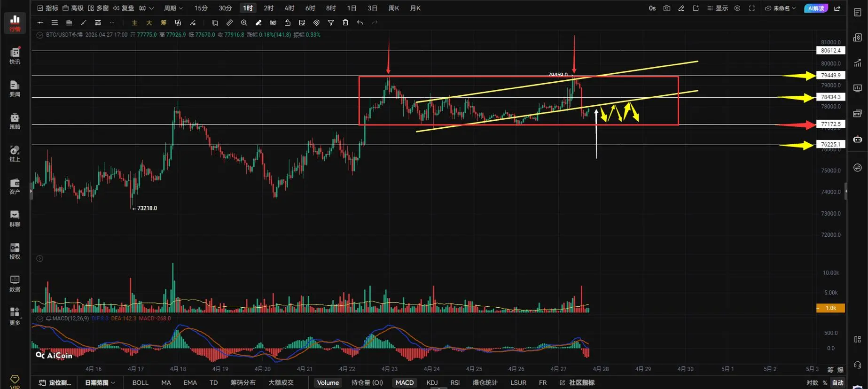The image size is (868, 389).
Task: Toggle the 主 main-chart indicator button
Action: [x=134, y=23]
